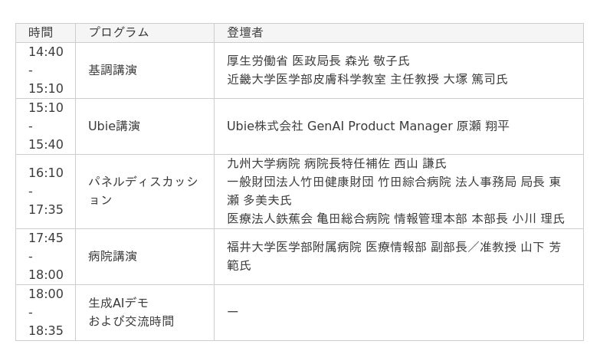The image size is (613, 364).
Task: Click the 基調講演 program cell
Action: (145, 71)
